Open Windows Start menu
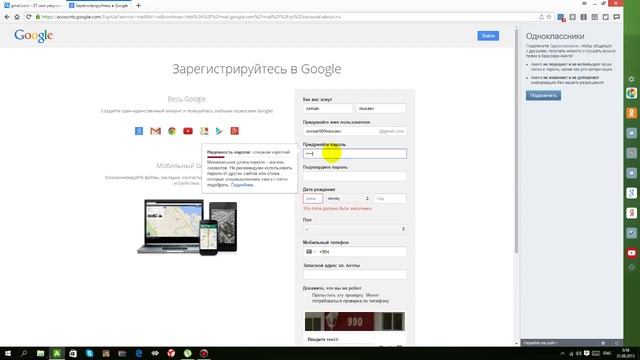 click(7, 353)
